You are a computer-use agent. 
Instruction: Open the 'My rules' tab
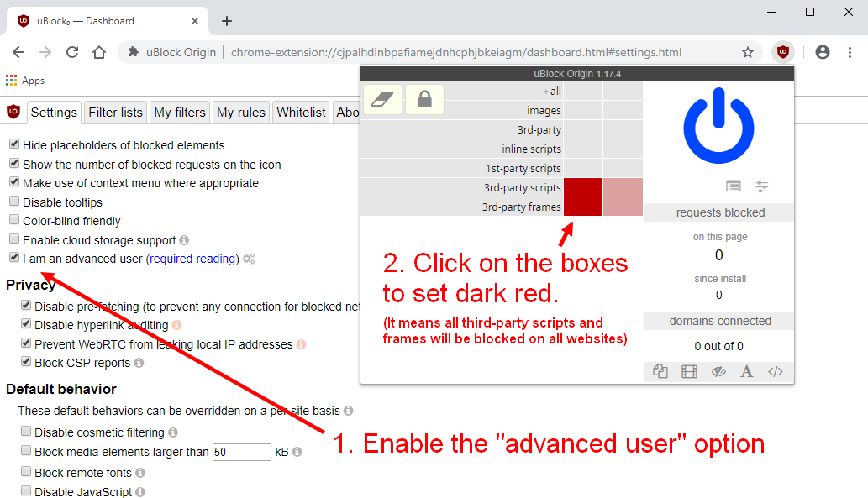click(240, 113)
